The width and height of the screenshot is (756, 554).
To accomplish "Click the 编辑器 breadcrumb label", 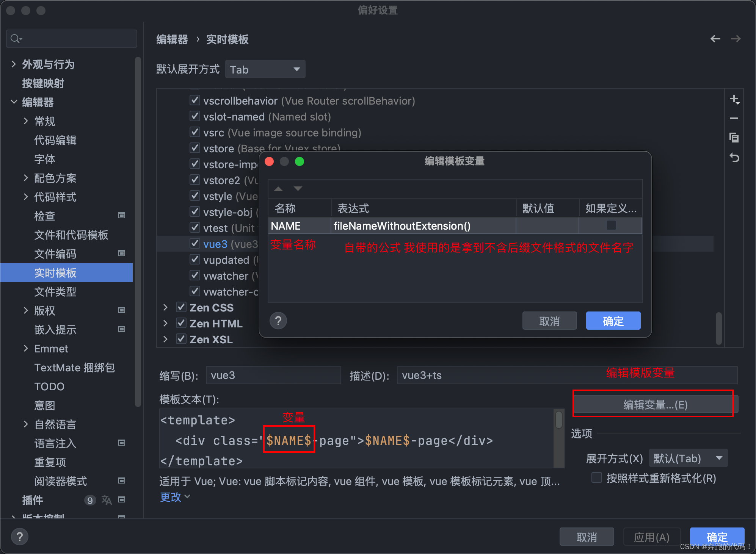I will 172,39.
